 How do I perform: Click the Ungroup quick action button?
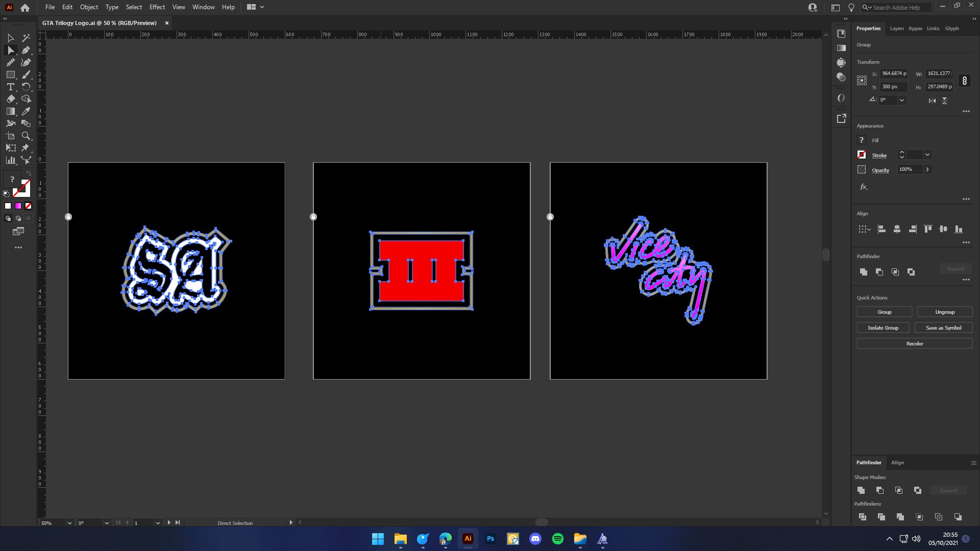click(x=944, y=312)
